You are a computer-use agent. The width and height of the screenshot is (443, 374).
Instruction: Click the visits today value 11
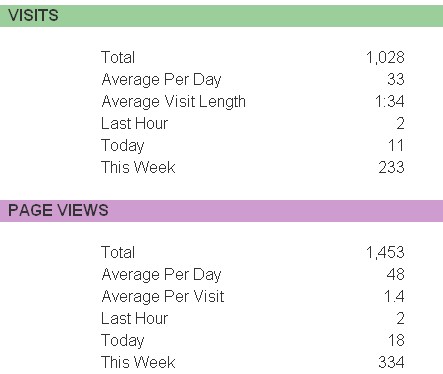click(396, 145)
